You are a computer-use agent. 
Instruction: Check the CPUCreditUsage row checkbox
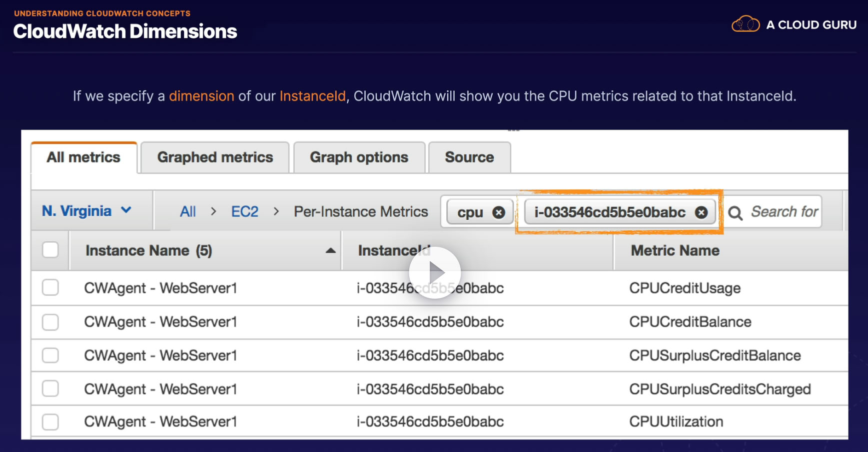click(50, 288)
